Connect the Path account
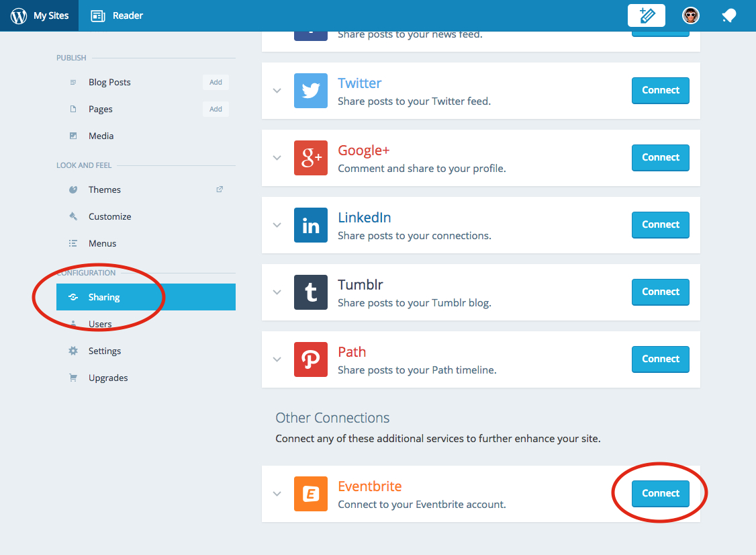Screen dimensions: 756x555 point(660,359)
